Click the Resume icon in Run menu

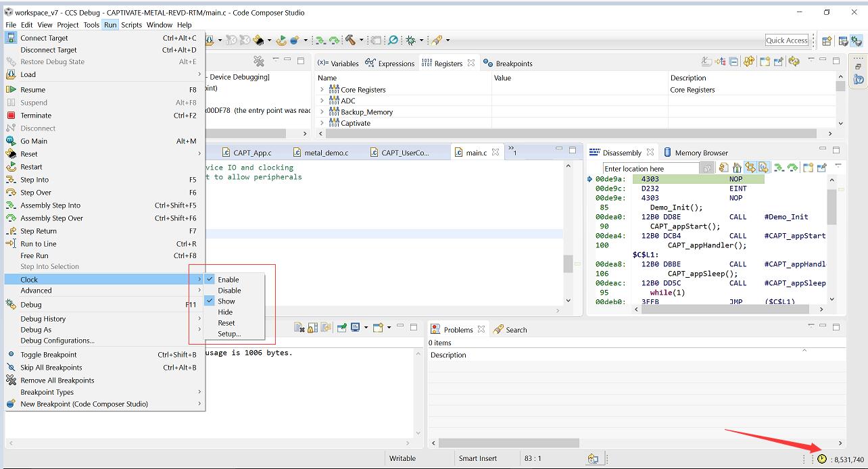[11, 90]
